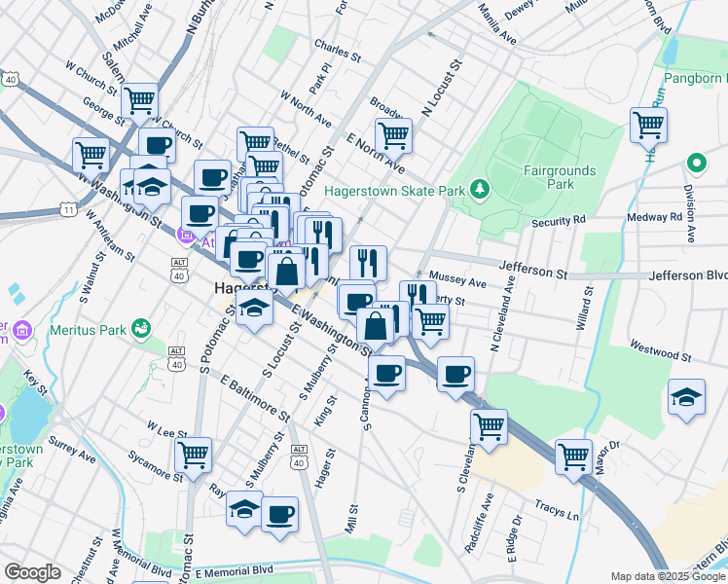The width and height of the screenshot is (728, 584).
Task: Open the Hagerstown Skate Park tree icon
Action: [x=480, y=190]
